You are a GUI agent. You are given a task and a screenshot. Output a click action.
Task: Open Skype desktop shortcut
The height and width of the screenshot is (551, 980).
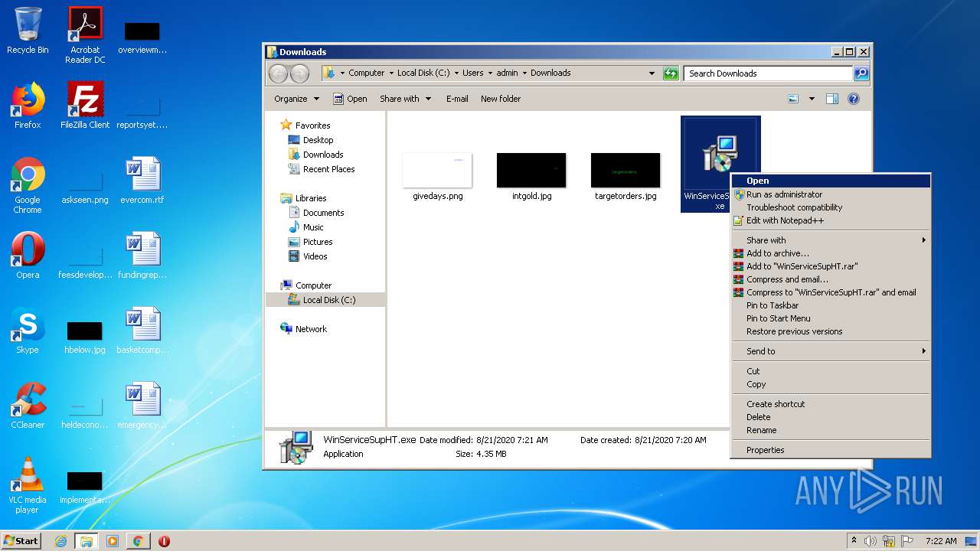[x=28, y=331]
